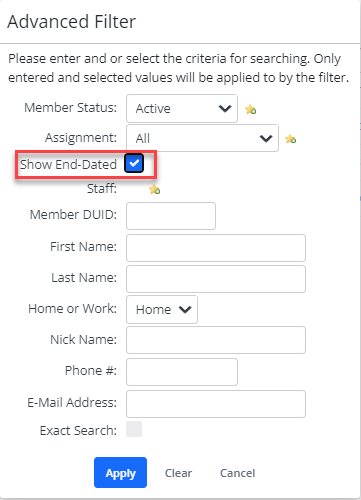
Task: Uncheck the Show End-Dated checkbox
Action: coord(134,163)
